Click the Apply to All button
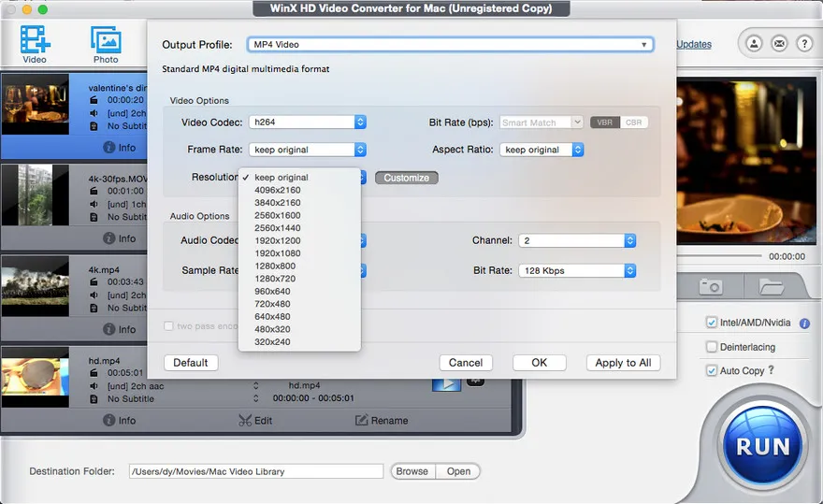 point(623,363)
